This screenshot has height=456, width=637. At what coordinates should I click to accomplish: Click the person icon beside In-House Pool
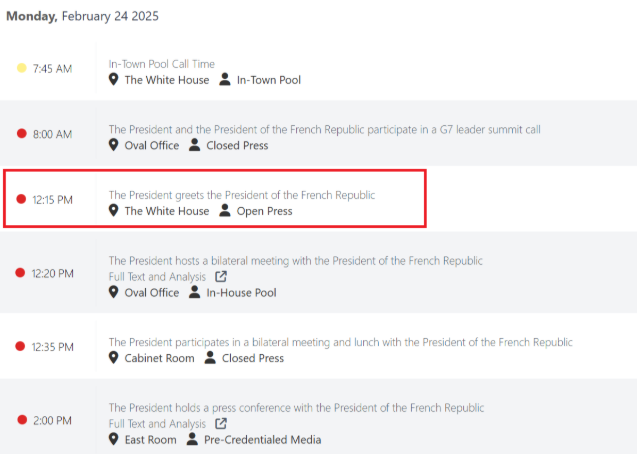(x=195, y=292)
